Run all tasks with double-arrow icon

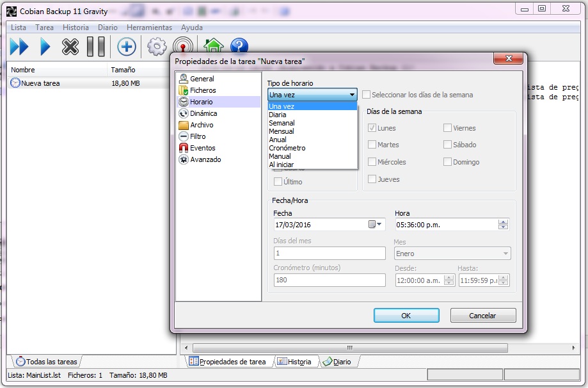point(19,47)
